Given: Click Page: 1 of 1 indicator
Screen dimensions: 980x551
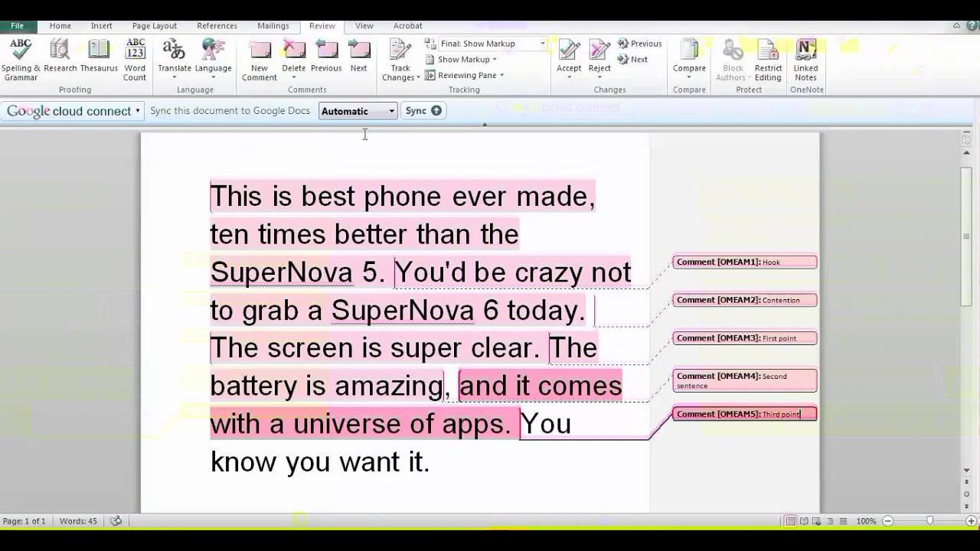Looking at the screenshot, I should [24, 521].
